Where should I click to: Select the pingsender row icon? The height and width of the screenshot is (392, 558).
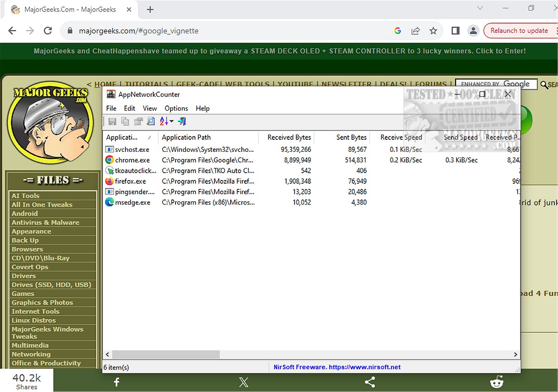109,192
